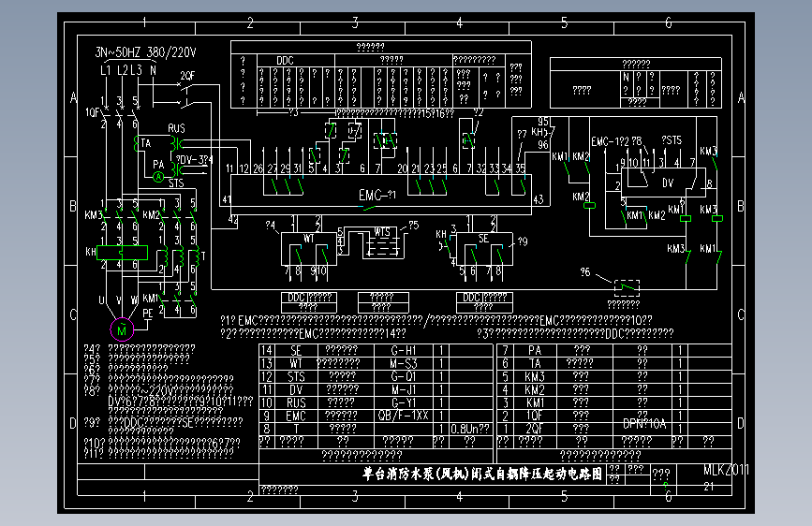Click the 'TA' current transformer label in the circuit
The image size is (812, 526).
[x=146, y=143]
